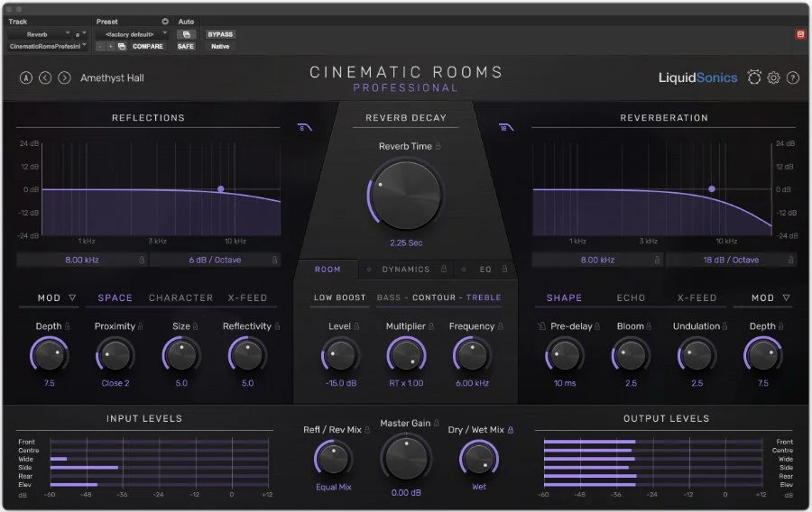Screen dimensions: 812x512
Task: Expand the Reverberation MOD triangle menu
Action: click(x=786, y=297)
